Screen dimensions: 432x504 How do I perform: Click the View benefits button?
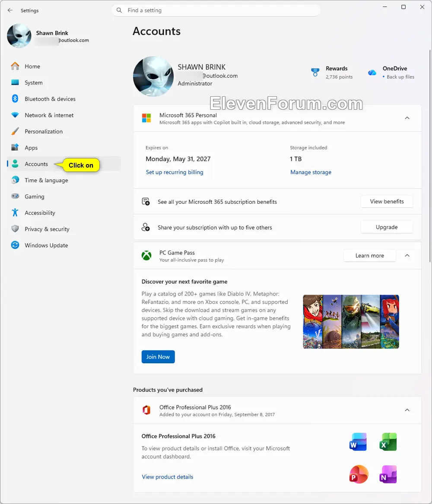pos(387,202)
